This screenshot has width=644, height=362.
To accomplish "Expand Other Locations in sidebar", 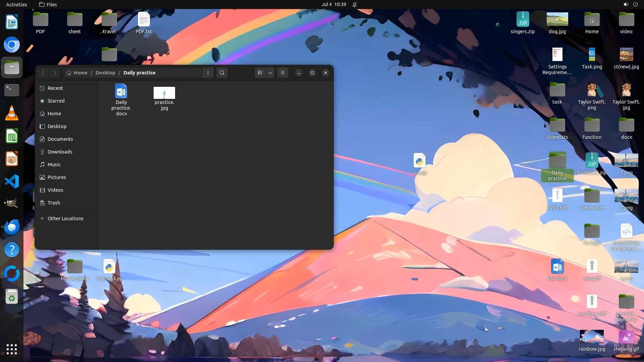I will [65, 219].
